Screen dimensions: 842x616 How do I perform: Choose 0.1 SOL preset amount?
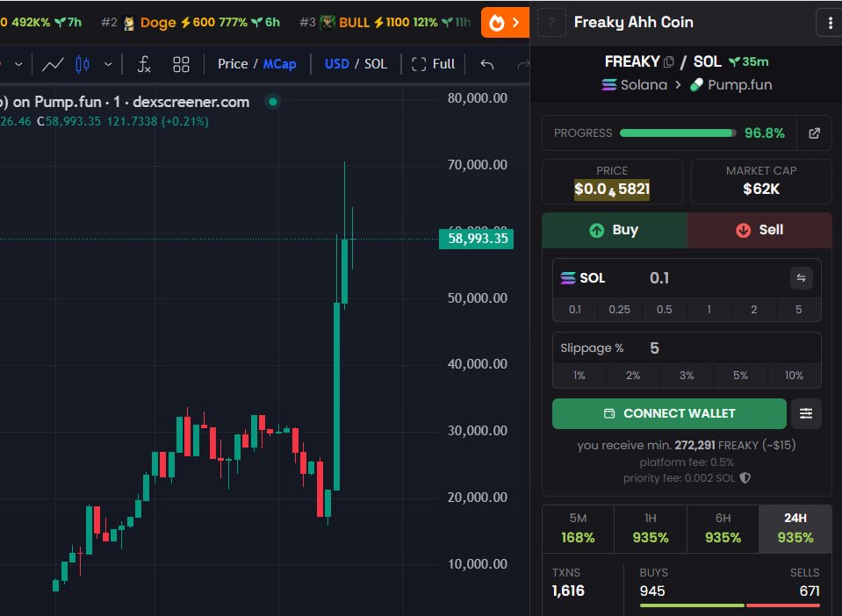pyautogui.click(x=574, y=310)
